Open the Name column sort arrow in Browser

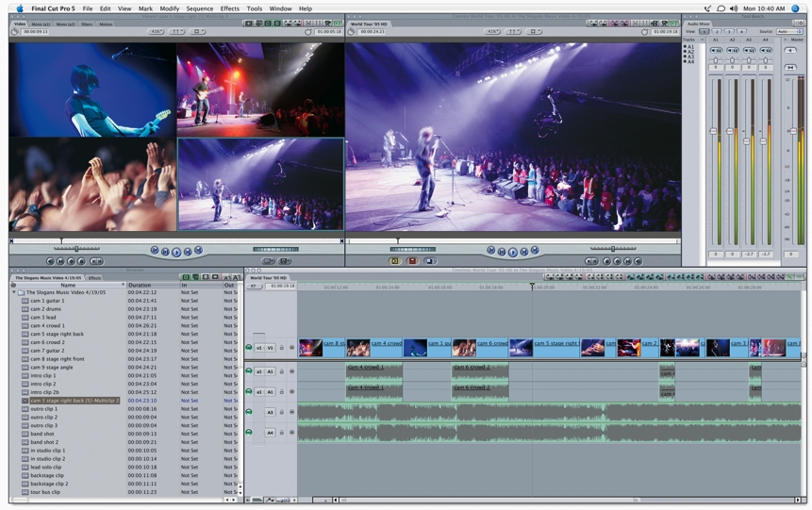pos(123,285)
